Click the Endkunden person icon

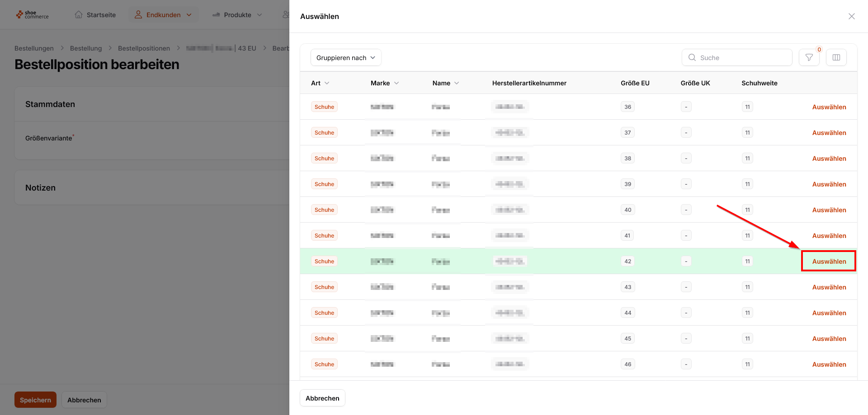[x=138, y=15]
